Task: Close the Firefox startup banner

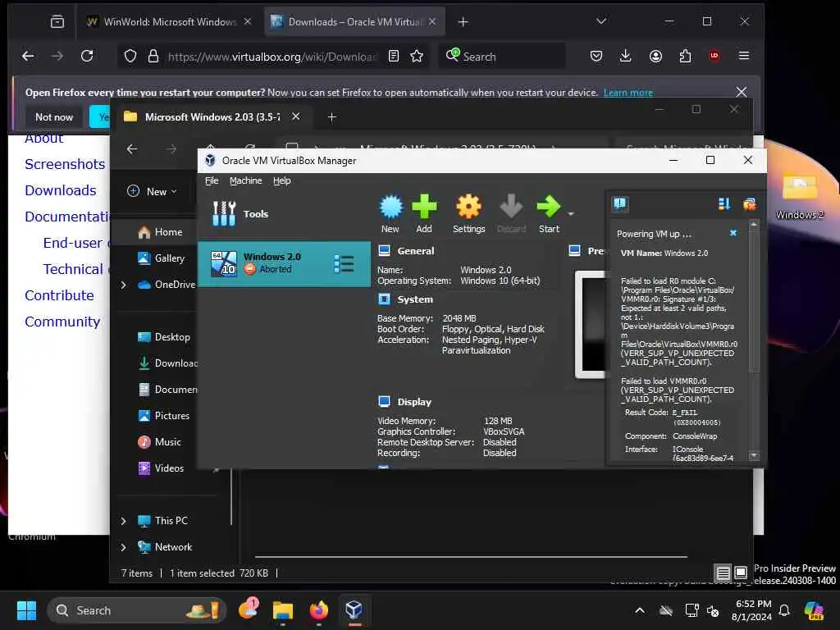Action: 742,92
